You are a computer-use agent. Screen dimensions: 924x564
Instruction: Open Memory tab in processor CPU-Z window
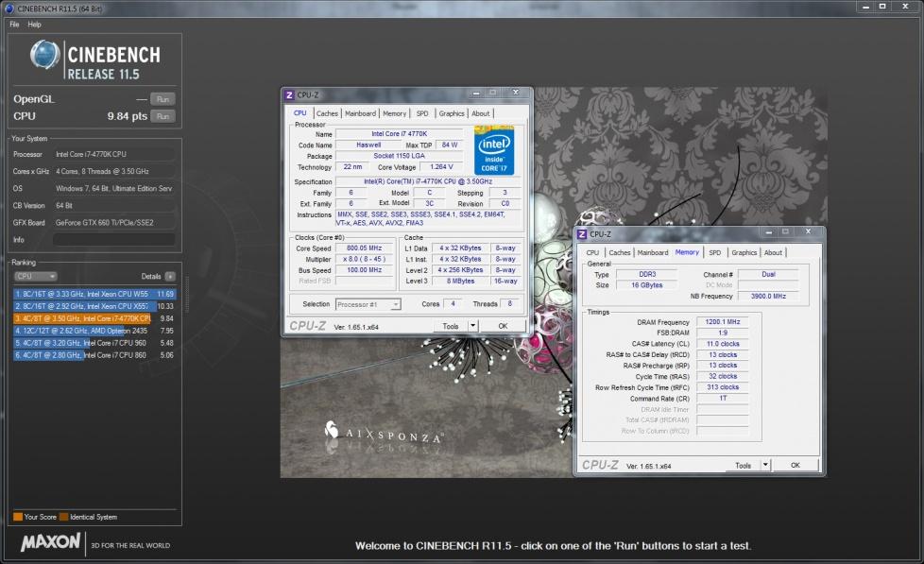click(394, 113)
